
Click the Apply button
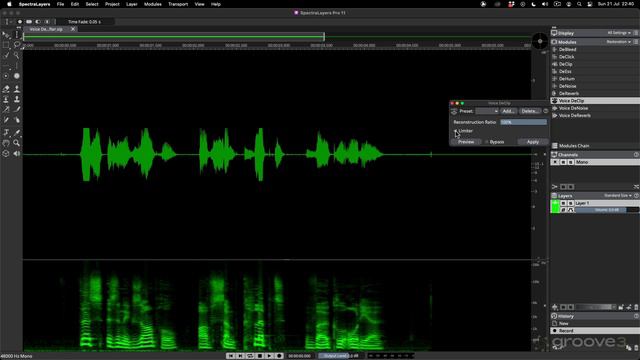(x=533, y=142)
